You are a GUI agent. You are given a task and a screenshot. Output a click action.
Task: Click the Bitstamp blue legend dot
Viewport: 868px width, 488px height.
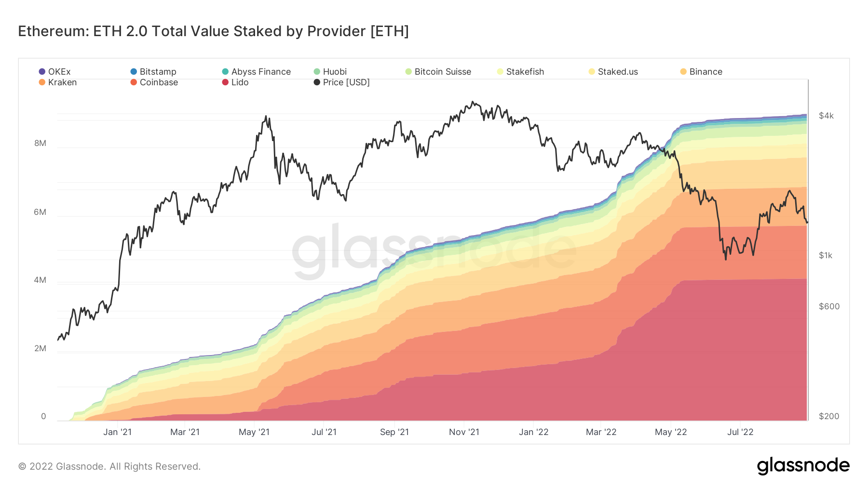(x=134, y=72)
